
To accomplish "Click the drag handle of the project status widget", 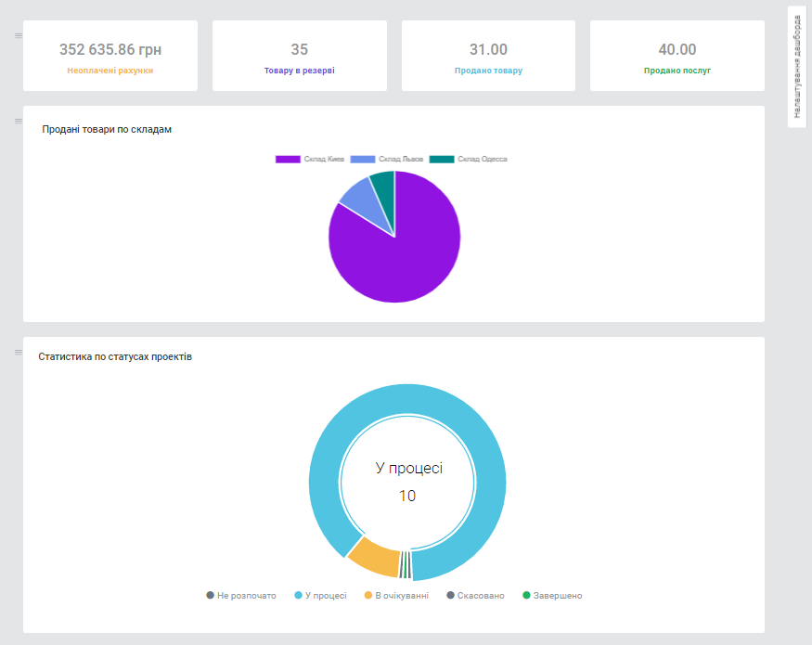I will click(18, 352).
